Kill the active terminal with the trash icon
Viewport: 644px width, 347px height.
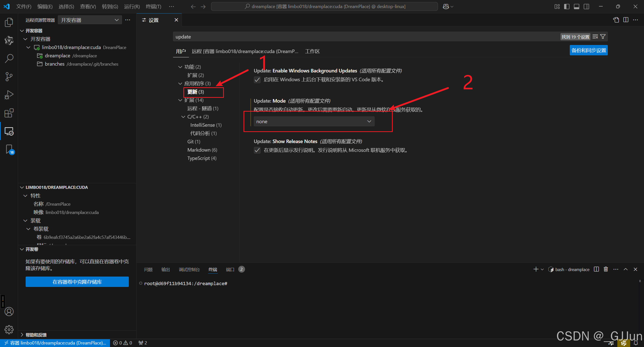pos(606,269)
